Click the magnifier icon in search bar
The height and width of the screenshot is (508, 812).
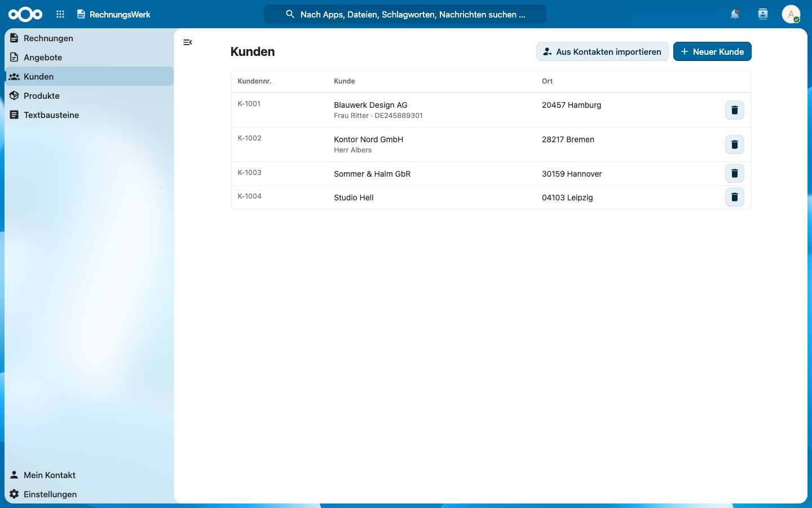pos(290,14)
